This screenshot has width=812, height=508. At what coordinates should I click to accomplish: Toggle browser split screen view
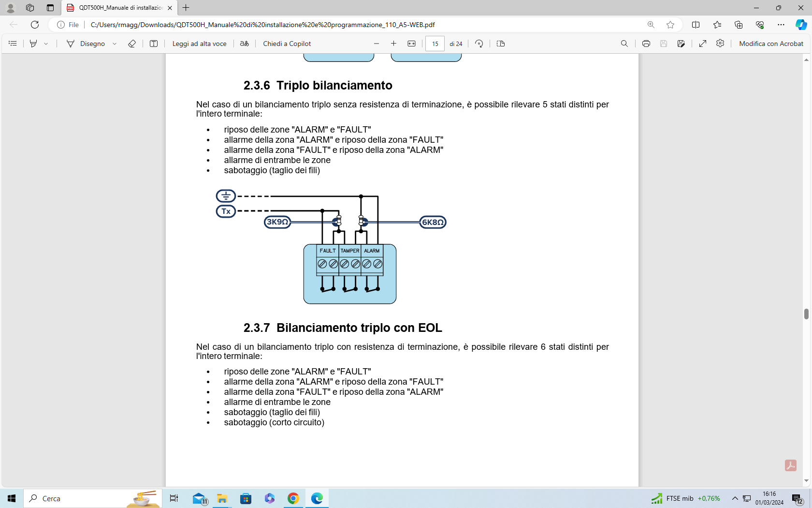coord(696,25)
